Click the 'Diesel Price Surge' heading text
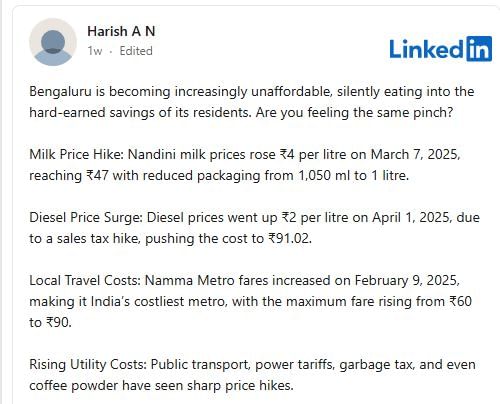Screen dimensions: 500x404 pyautogui.click(x=85, y=218)
